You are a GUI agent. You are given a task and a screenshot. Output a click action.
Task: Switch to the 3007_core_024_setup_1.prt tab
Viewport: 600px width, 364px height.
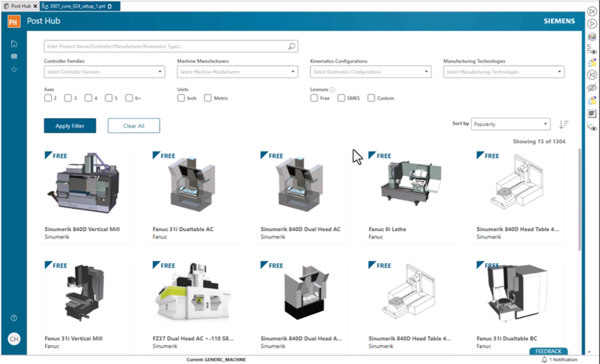(x=80, y=6)
